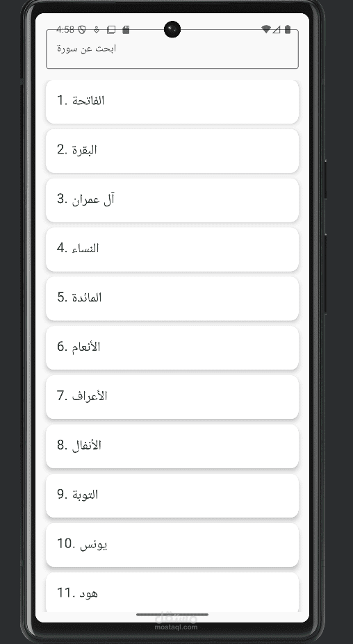Select surah 9. التوبة
The image size is (353, 644).
(x=172, y=496)
